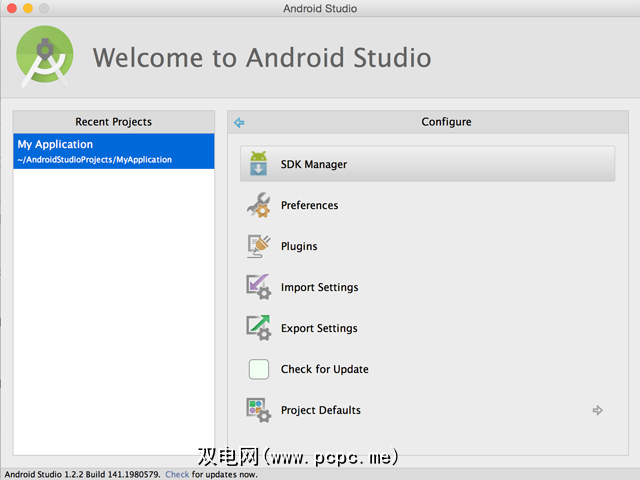Click the Android Studio logo in header

[x=45, y=56]
